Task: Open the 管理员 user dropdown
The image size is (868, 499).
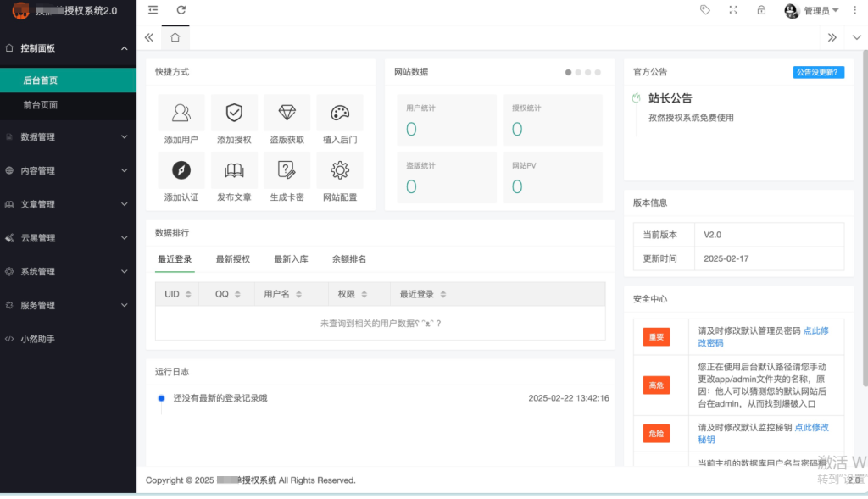Action: click(x=812, y=10)
